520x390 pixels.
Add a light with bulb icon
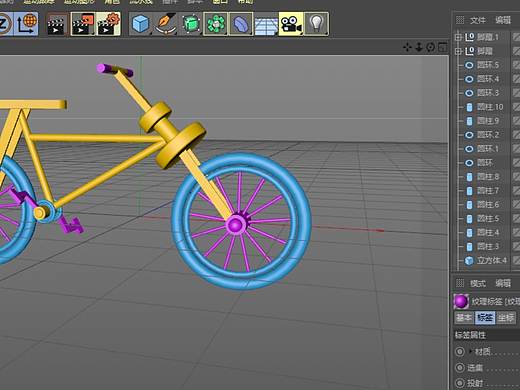pos(316,24)
